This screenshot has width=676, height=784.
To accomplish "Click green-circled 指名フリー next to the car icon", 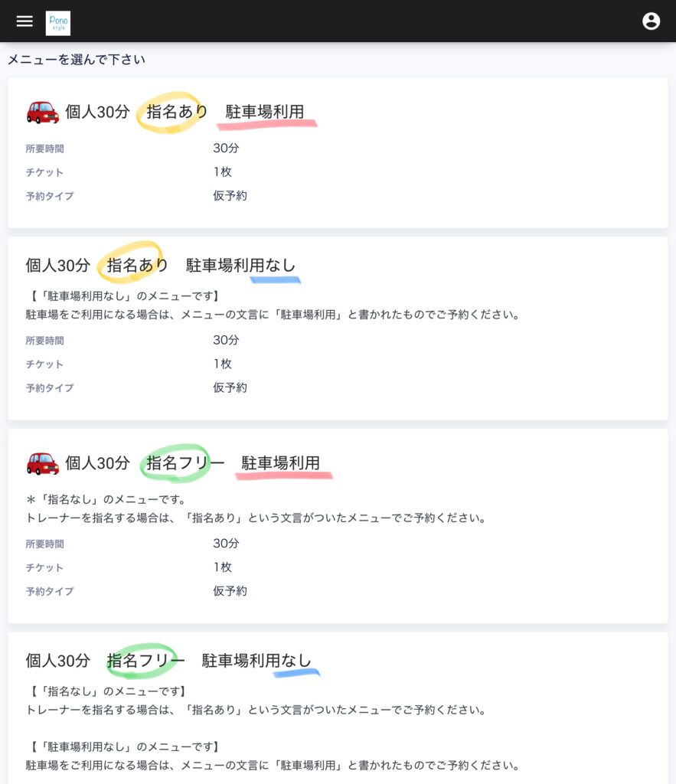I will [x=185, y=462].
